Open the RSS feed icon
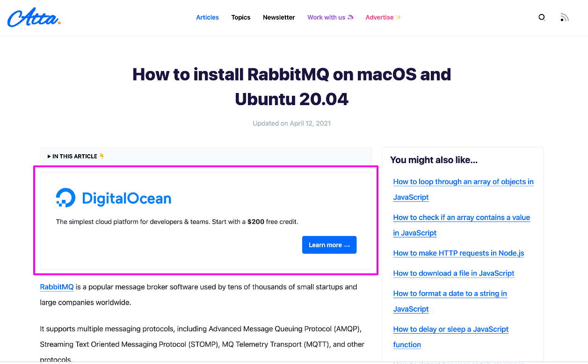 tap(565, 17)
